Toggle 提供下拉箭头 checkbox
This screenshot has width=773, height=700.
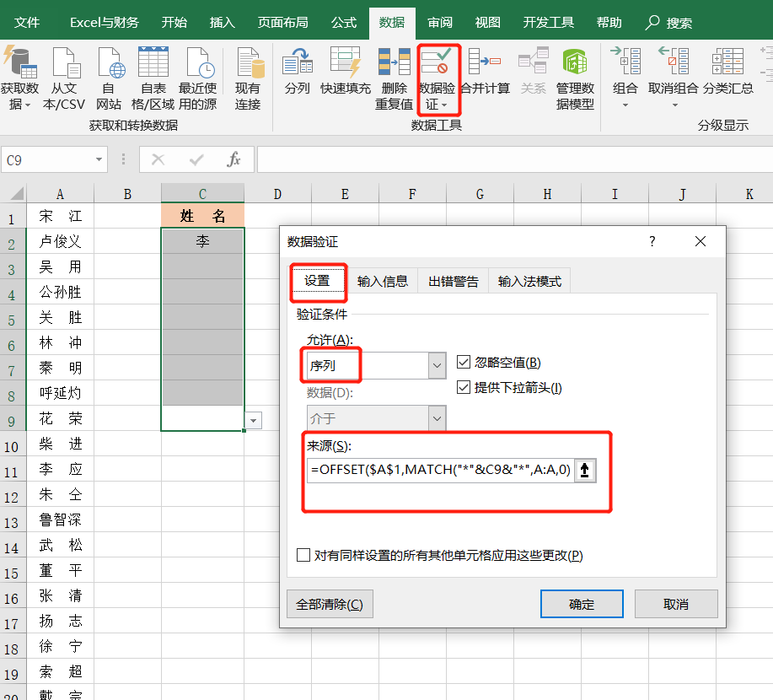(463, 387)
